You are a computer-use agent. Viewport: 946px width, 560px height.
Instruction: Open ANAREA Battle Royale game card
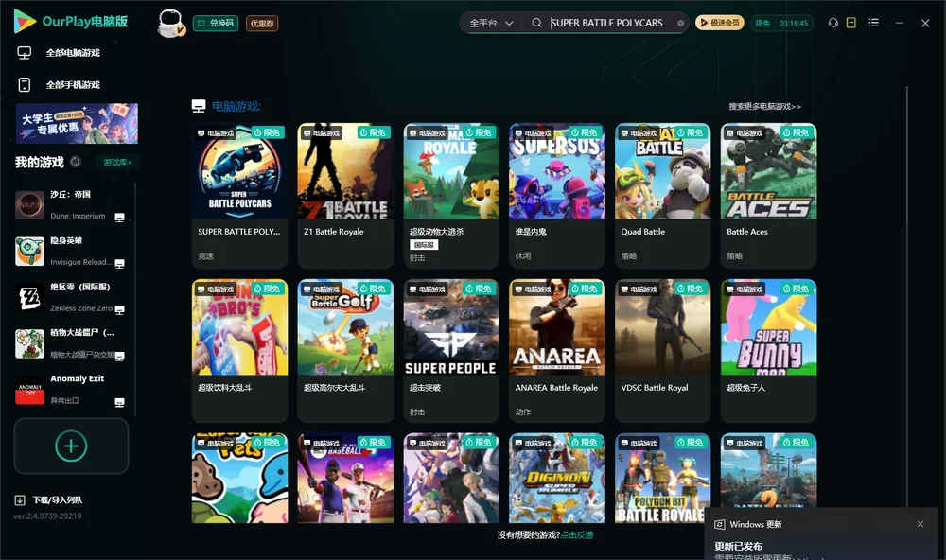557,351
